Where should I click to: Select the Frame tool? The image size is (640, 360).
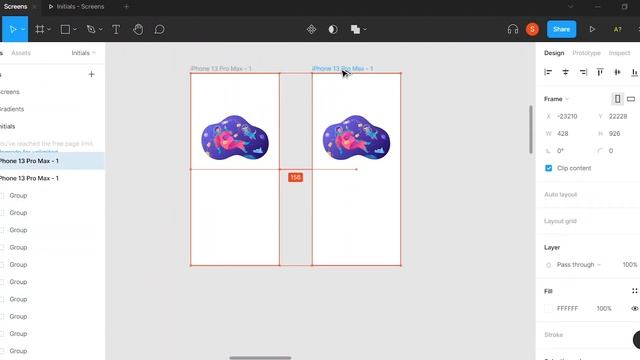[x=40, y=29]
